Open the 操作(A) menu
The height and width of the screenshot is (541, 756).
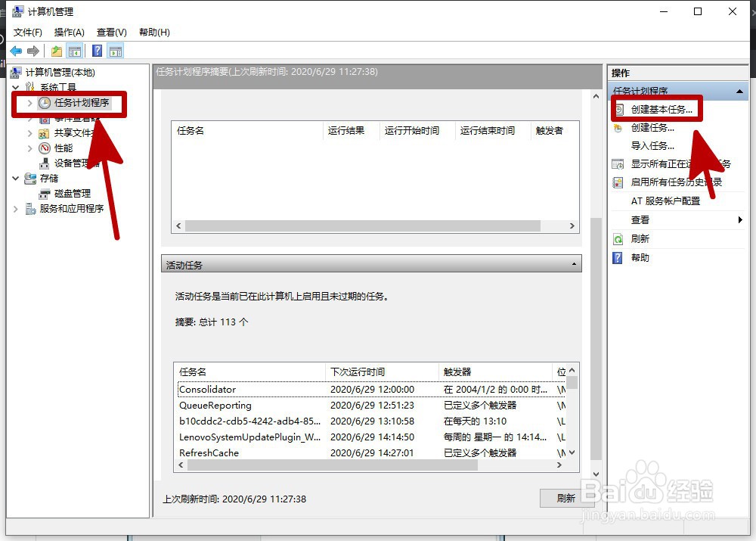pos(69,32)
